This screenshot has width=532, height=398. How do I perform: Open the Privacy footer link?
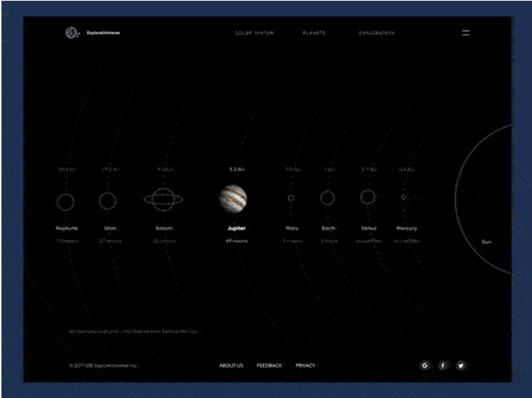[305, 365]
